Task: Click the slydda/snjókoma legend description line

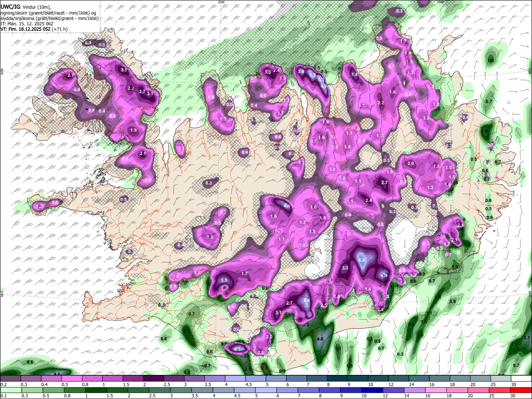Action: pos(49,18)
